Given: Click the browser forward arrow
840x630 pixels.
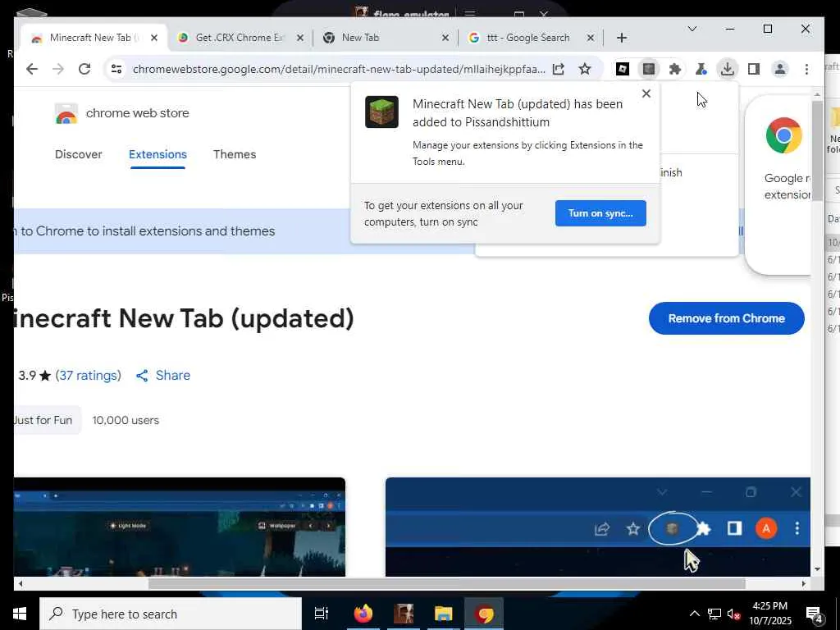Looking at the screenshot, I should point(58,69).
